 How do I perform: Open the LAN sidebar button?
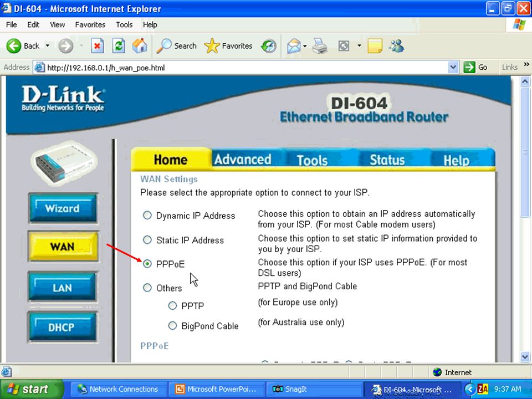(63, 287)
